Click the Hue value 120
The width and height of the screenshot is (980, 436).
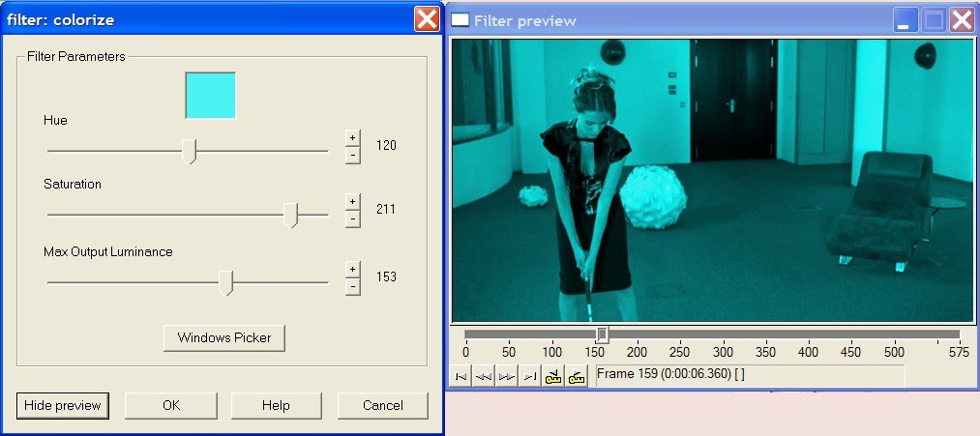pyautogui.click(x=386, y=146)
